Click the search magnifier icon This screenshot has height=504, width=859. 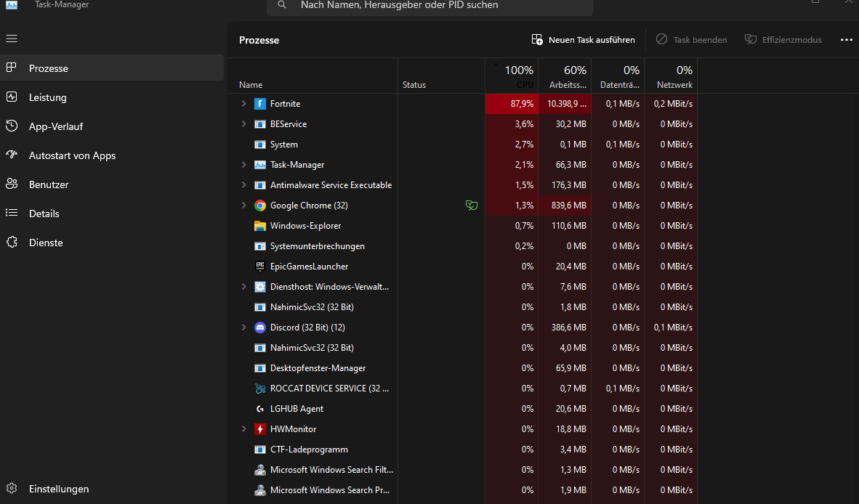click(281, 5)
